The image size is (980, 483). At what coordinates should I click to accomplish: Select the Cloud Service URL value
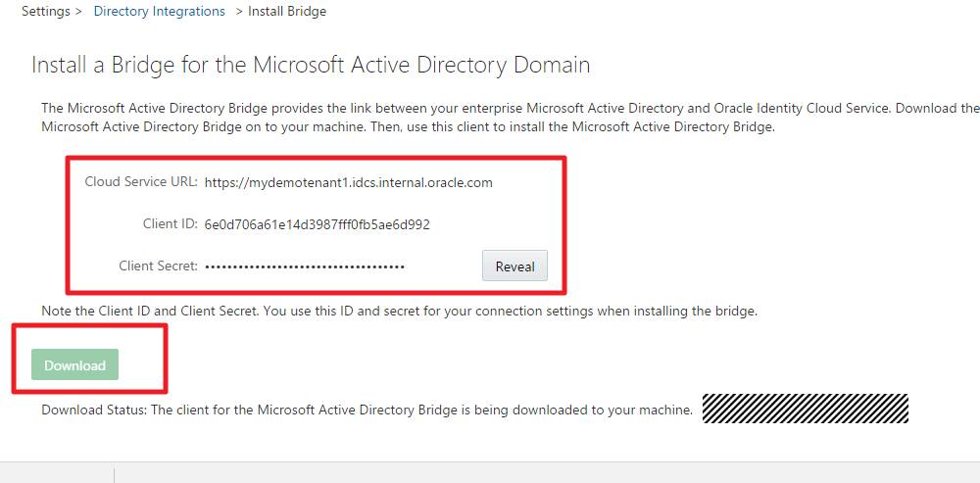pos(349,183)
